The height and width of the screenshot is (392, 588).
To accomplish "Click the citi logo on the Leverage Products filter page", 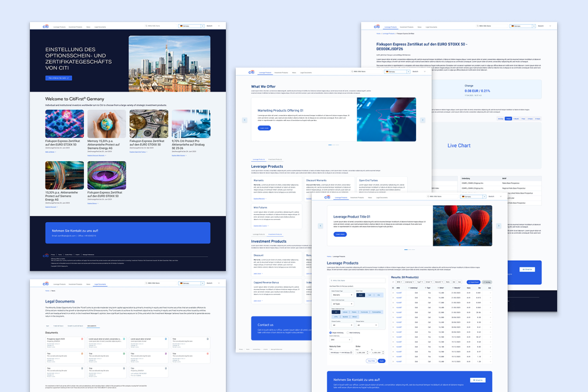I will click(327, 196).
